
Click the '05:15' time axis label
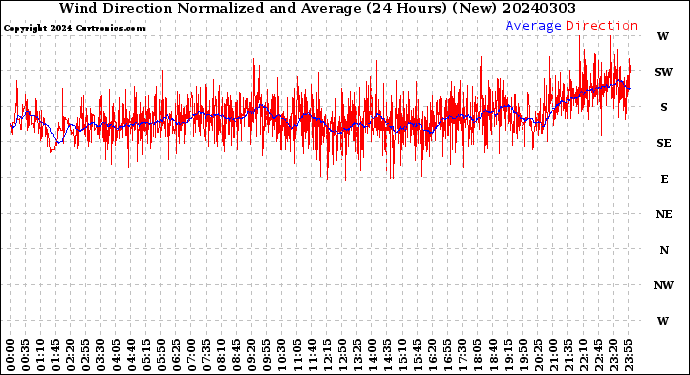[x=146, y=355]
